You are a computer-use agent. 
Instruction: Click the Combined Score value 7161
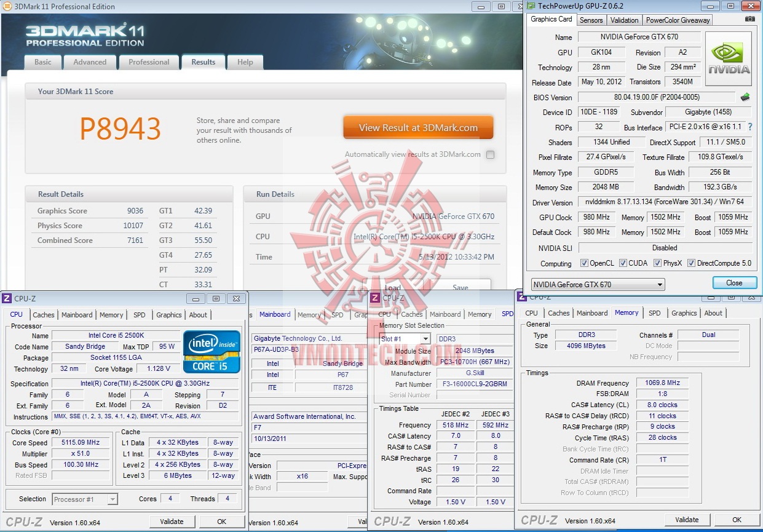click(x=135, y=240)
